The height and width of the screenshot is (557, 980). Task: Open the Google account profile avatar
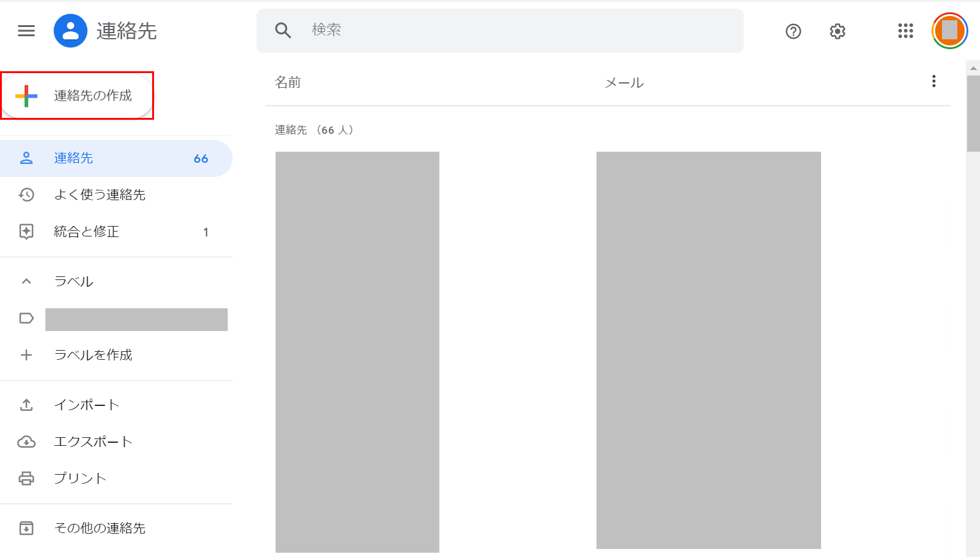[x=949, y=31]
